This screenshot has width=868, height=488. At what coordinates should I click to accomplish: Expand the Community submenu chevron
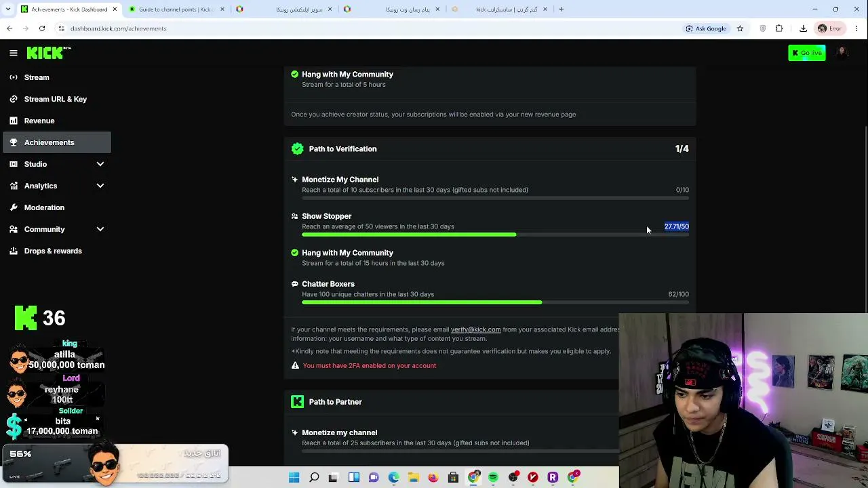click(100, 229)
